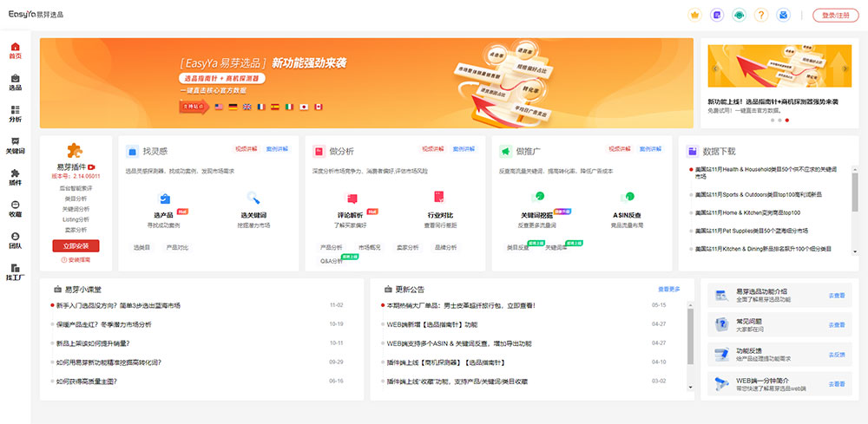Open 男士皮革超纤旅行包 announcement
Viewport: 868px width, 424px height.
pyautogui.click(x=461, y=305)
